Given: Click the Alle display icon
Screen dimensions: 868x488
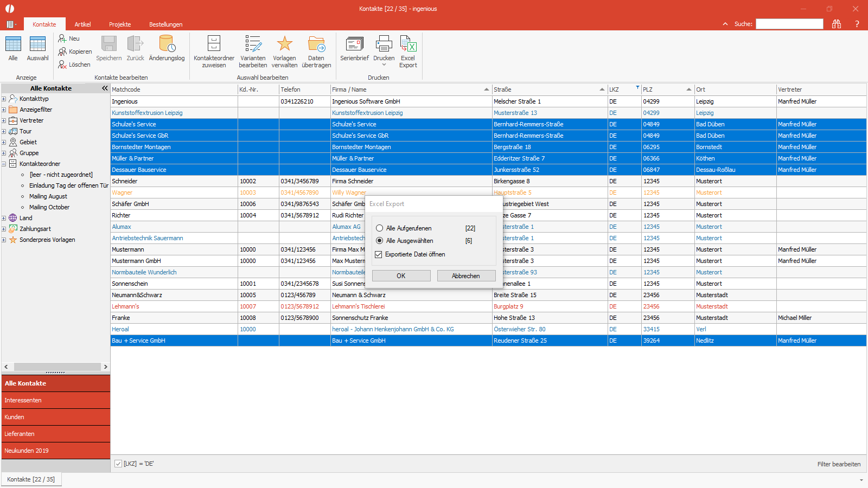Looking at the screenshot, I should [13, 44].
